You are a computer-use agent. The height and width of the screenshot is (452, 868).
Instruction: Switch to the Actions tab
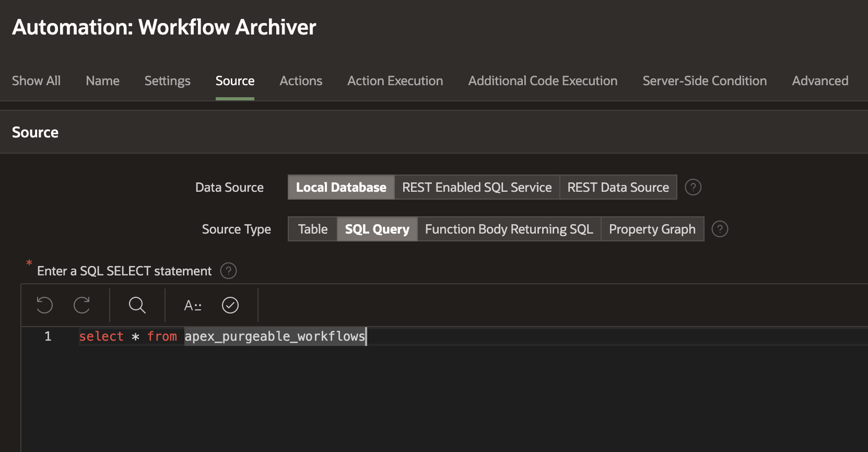pyautogui.click(x=301, y=81)
